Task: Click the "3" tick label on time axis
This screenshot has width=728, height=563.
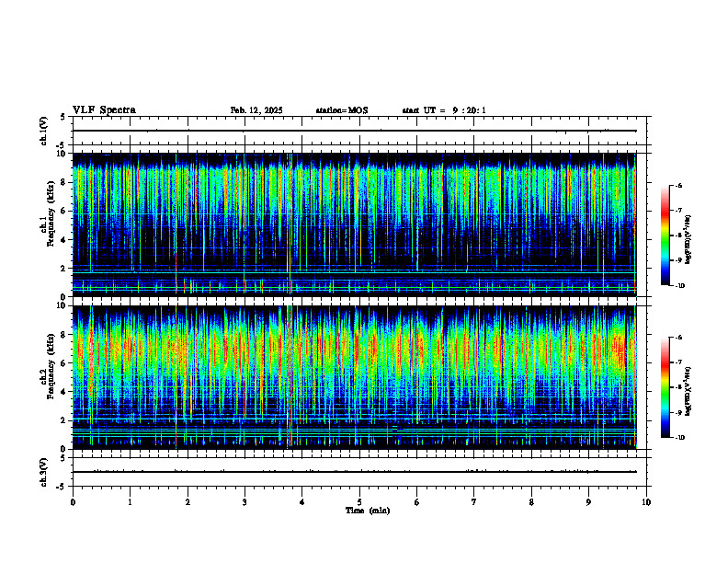Action: pos(245,502)
